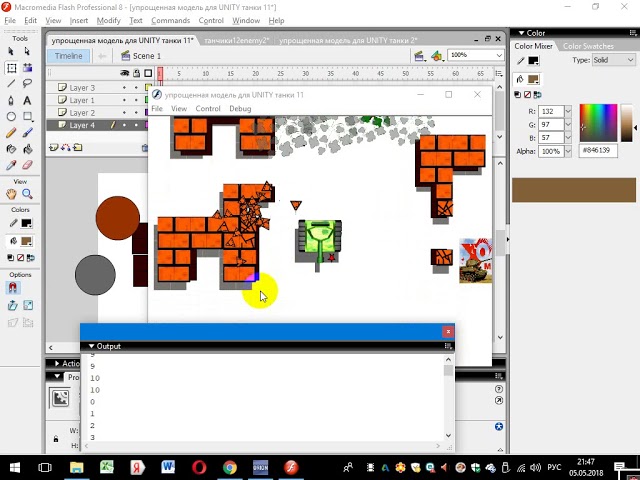Open the B value slider dropdown
This screenshot has width=640, height=480.
click(x=568, y=138)
